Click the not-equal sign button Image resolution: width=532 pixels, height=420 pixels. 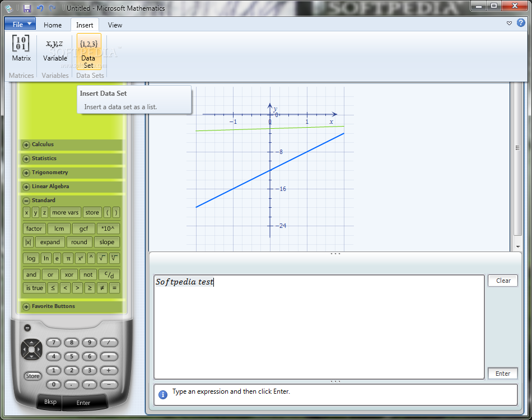[x=102, y=288]
